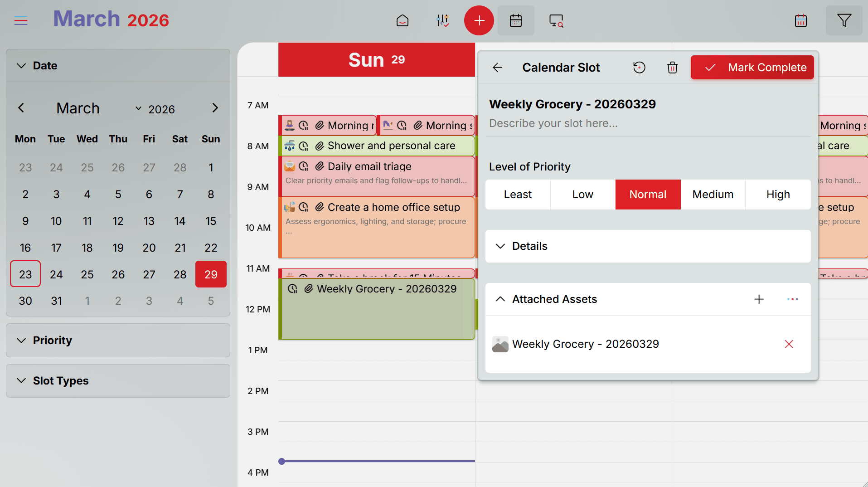This screenshot has width=868, height=487.
Task: Delete the slot using the trash icon
Action: click(x=672, y=67)
